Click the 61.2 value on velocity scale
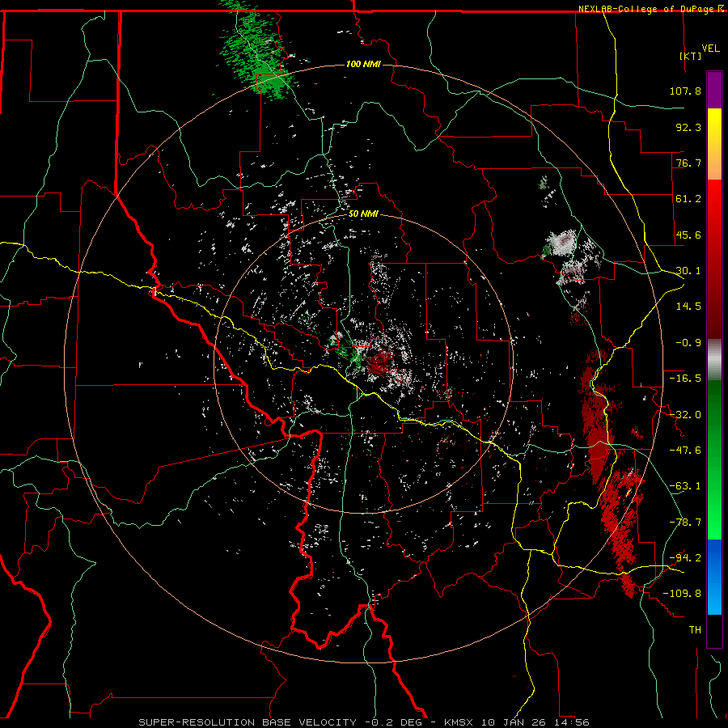Image resolution: width=728 pixels, height=728 pixels. (x=688, y=199)
